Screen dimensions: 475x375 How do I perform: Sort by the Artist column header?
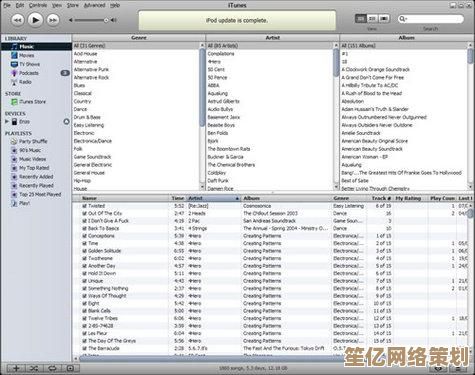pyautogui.click(x=213, y=198)
